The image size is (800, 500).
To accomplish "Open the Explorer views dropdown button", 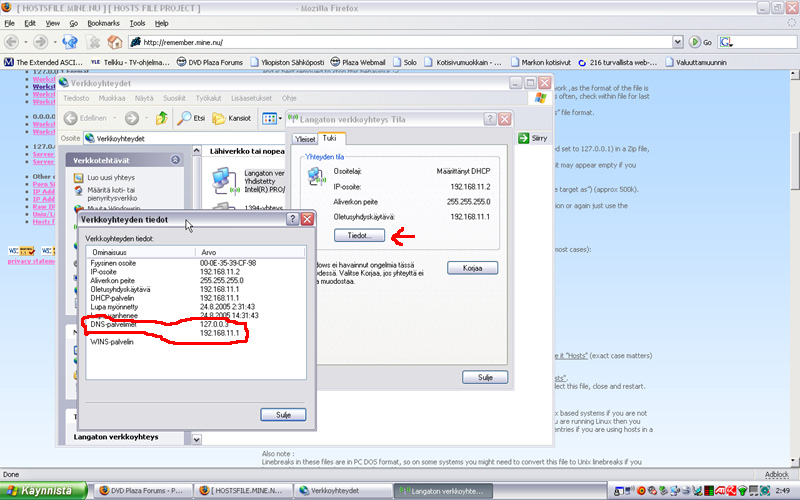I will [271, 118].
